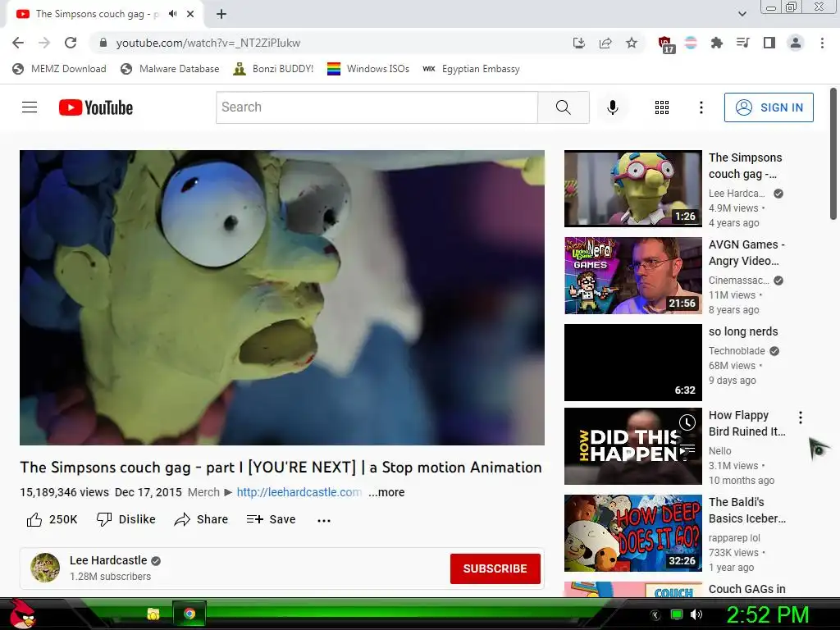The image size is (840, 630).
Task: Open the uBlock extension showing 17
Action: [x=666, y=44]
